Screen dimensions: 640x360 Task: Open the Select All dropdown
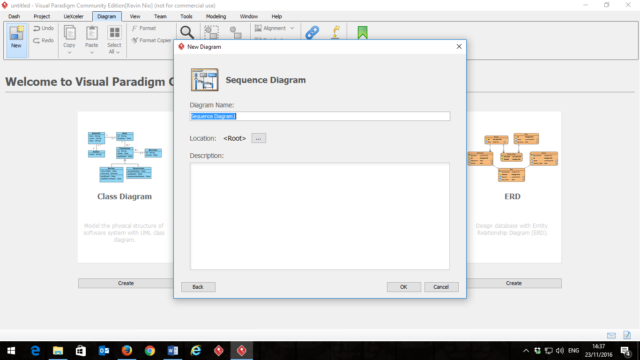point(118,52)
